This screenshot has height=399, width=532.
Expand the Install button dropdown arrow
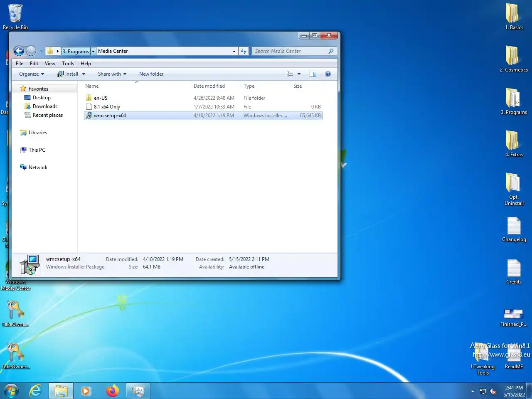84,74
